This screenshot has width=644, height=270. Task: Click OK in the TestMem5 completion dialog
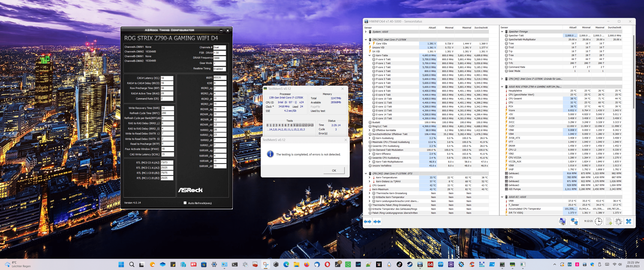(334, 170)
